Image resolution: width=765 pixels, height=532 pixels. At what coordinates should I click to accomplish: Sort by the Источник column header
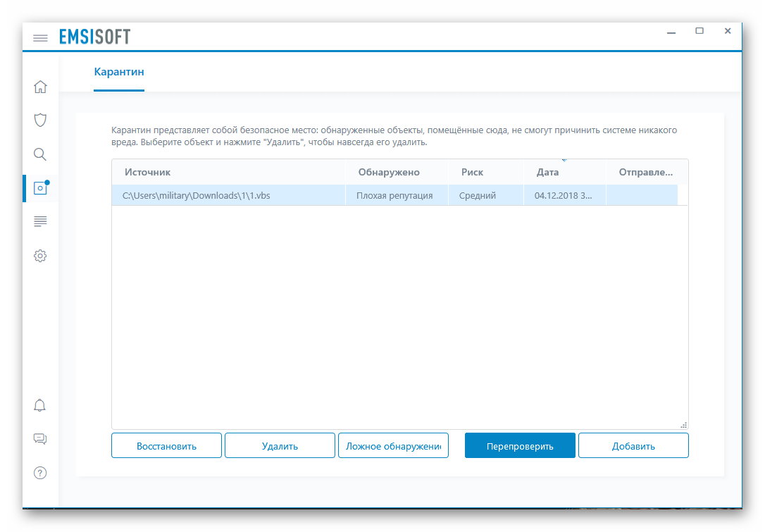tap(228, 172)
